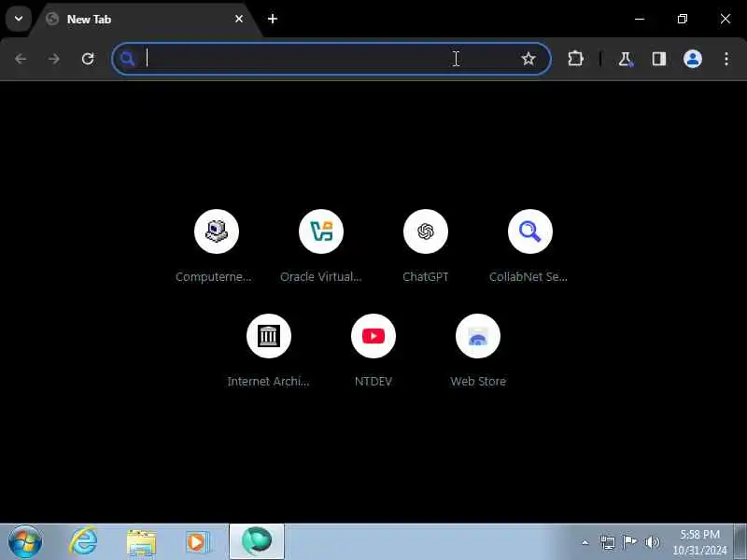Screen dimensions: 747x560
Task: Bookmark this tab with the star icon
Action: pyautogui.click(x=528, y=59)
